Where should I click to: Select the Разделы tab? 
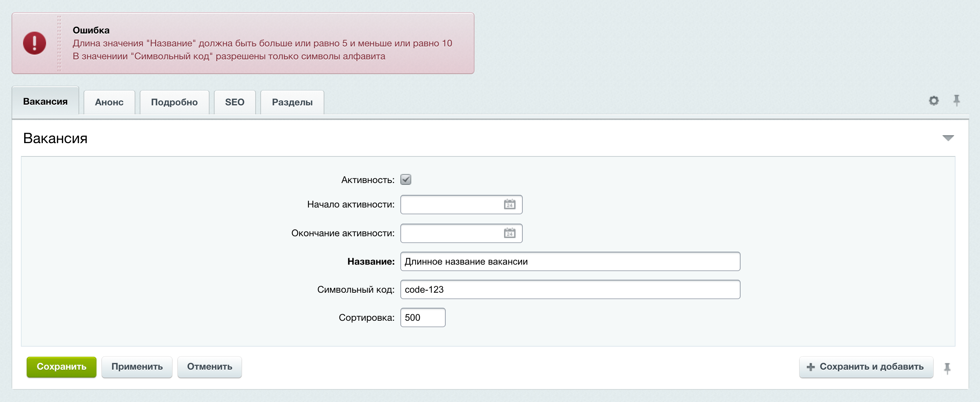[292, 102]
